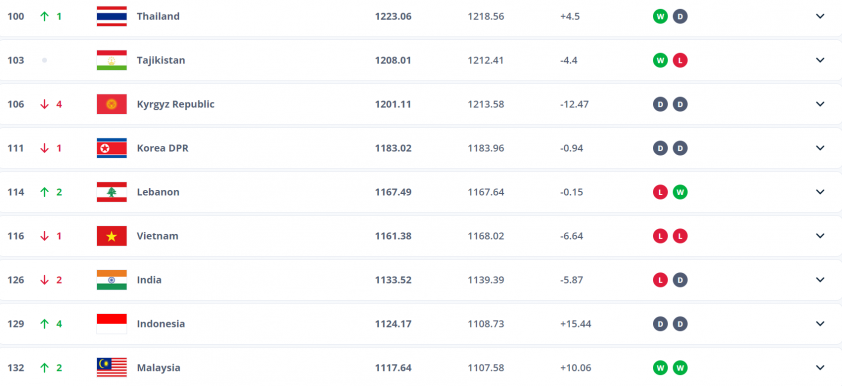The width and height of the screenshot is (842, 386).
Task: Click the Kyrgyz Republic flag icon
Action: [x=112, y=104]
